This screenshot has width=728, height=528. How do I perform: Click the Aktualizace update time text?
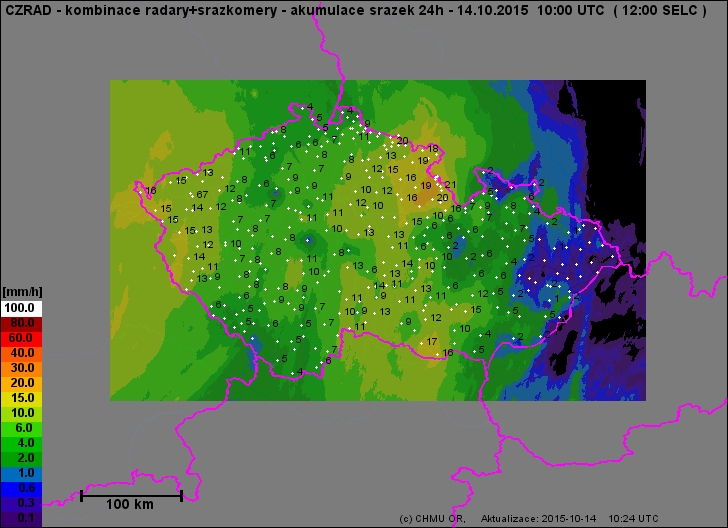[x=570, y=518]
